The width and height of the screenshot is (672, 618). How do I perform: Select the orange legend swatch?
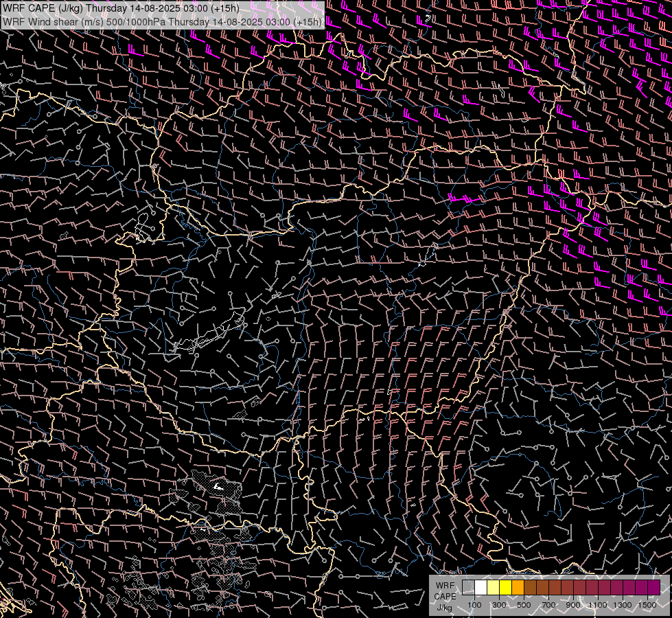518,588
